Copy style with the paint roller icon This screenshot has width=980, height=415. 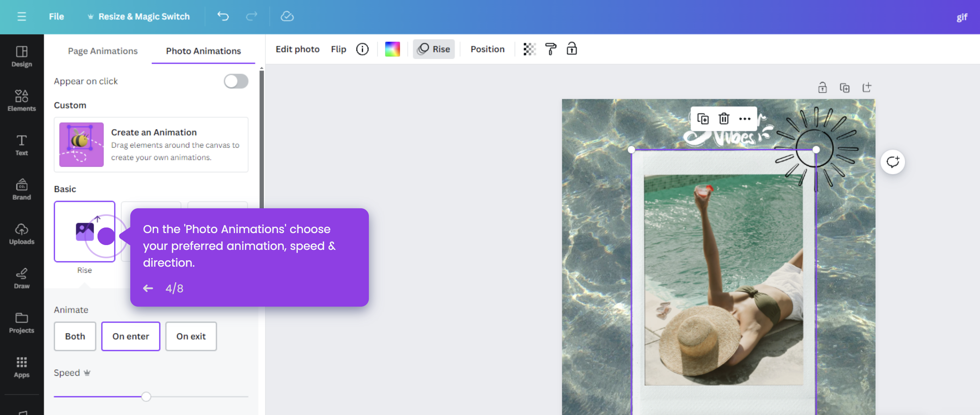pyautogui.click(x=550, y=49)
